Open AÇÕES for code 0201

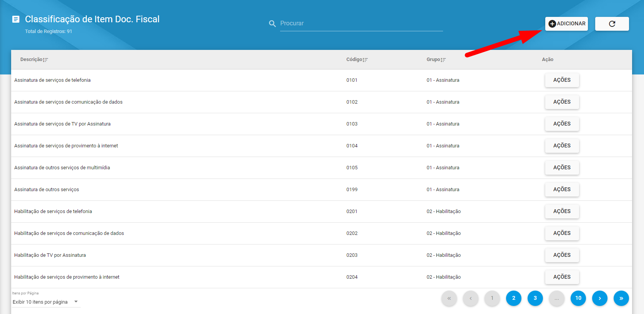tap(562, 212)
